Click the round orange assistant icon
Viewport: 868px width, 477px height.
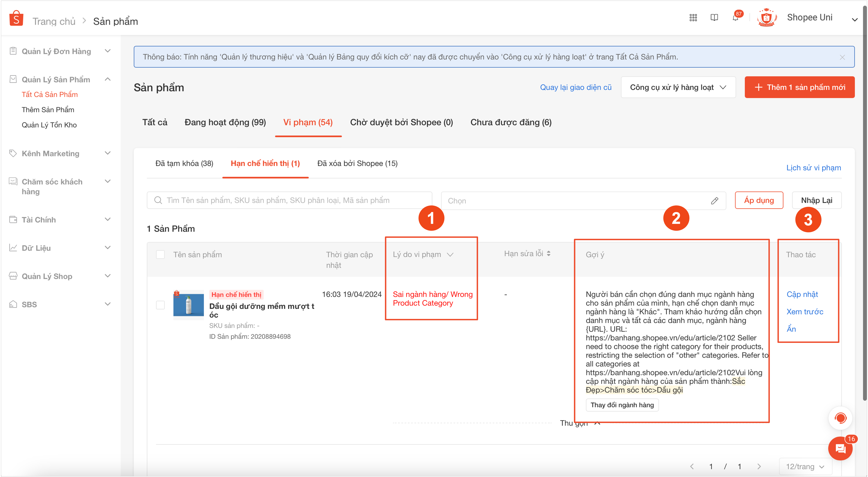click(840, 418)
